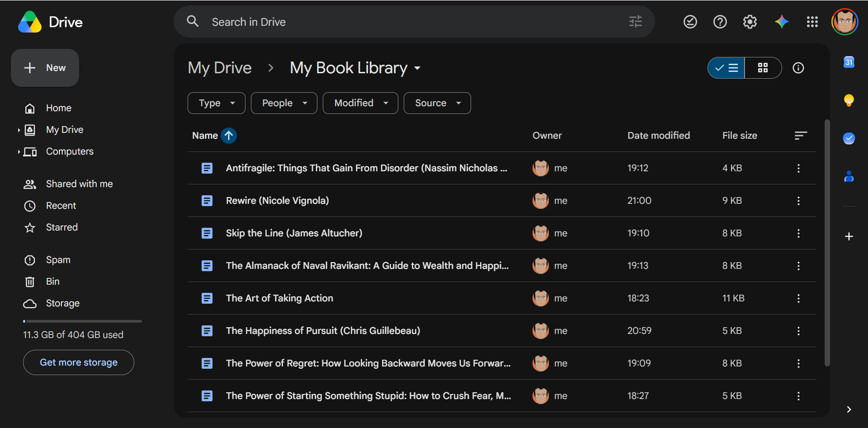This screenshot has width=868, height=428.
Task: Open more actions for The Happiness of Pursuit
Action: point(799,331)
